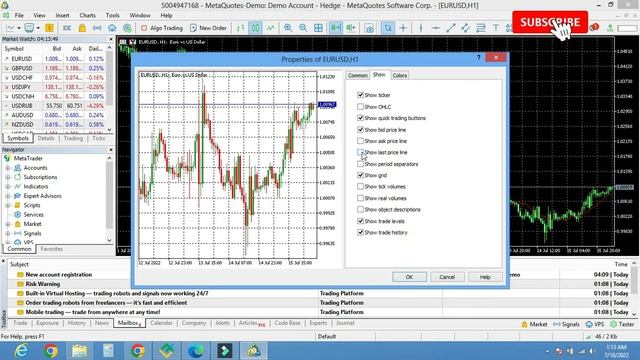Select the vertical line drawing tool
Screen dimensions: 640x360
tap(420, 28)
